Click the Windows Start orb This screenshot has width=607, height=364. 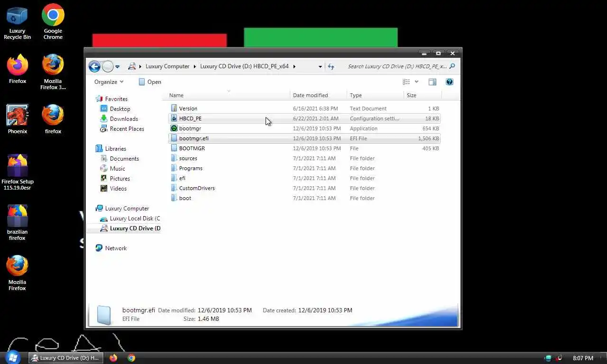click(x=13, y=358)
